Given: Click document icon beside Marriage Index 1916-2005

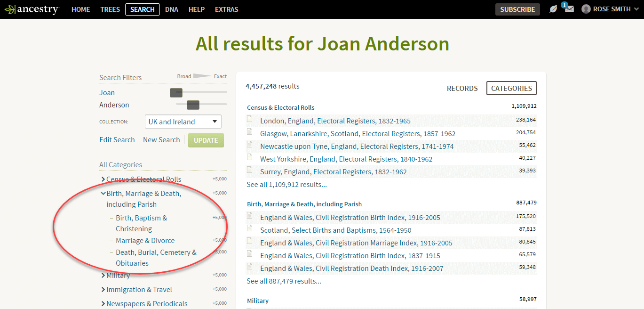Looking at the screenshot, I should tap(250, 242).
